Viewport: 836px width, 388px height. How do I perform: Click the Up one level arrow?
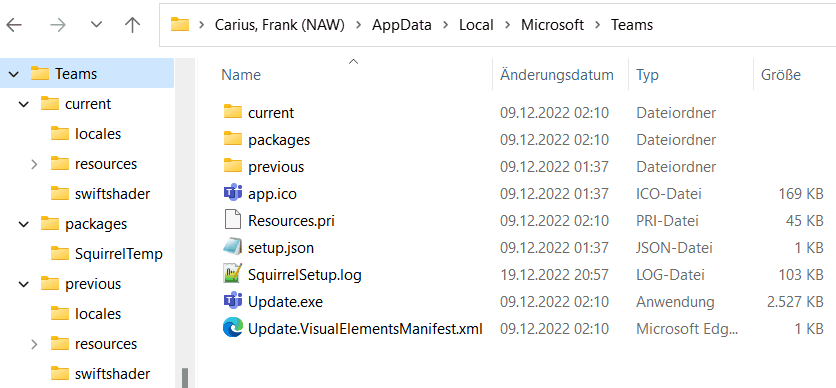[x=132, y=25]
